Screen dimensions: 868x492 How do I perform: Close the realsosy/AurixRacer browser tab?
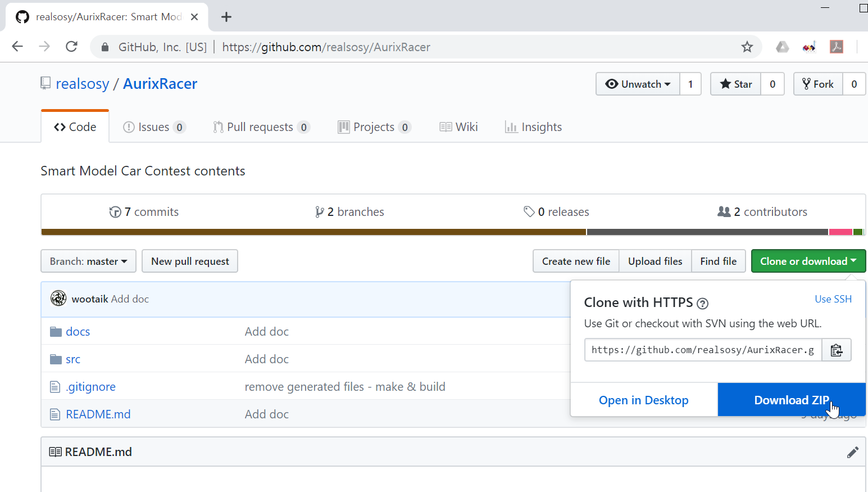pos(194,17)
